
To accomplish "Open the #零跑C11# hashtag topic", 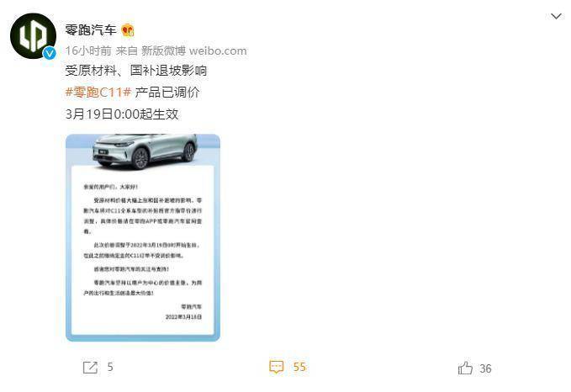I will point(98,93).
